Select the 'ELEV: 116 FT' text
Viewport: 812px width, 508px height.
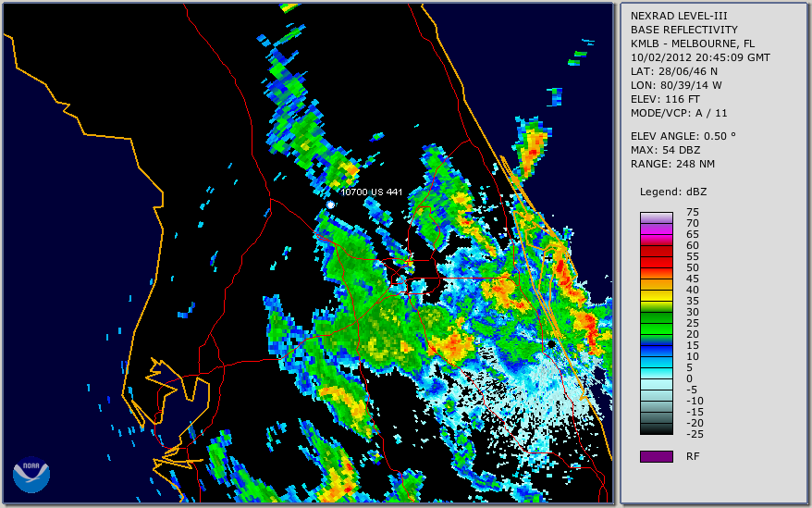pyautogui.click(x=665, y=99)
